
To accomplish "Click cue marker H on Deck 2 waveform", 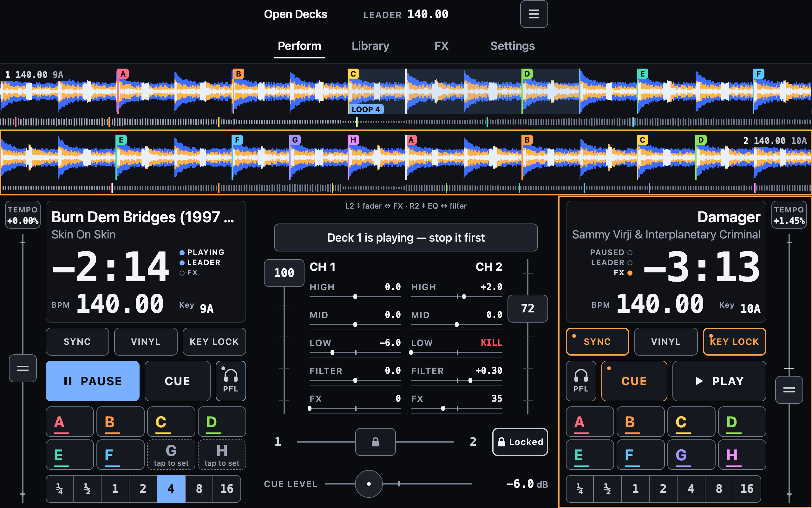I will tap(353, 140).
